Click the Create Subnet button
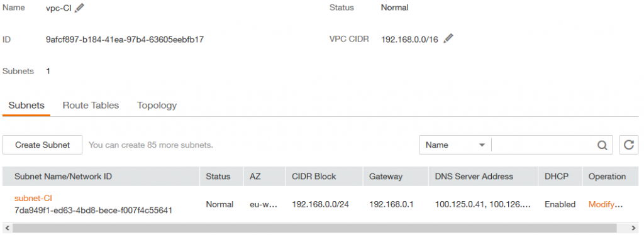Image resolution: width=644 pixels, height=235 pixels. (x=42, y=145)
